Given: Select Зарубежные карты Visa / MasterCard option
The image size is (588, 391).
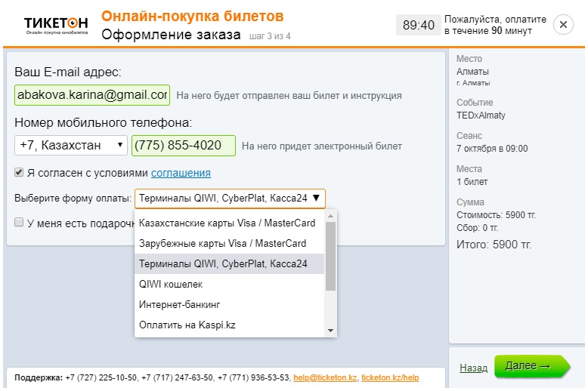Looking at the screenshot, I should 229,244.
